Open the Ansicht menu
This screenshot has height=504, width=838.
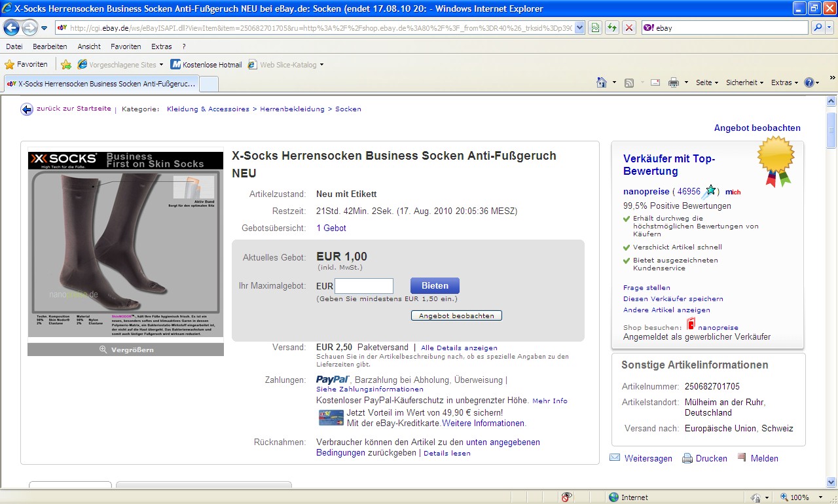click(89, 46)
